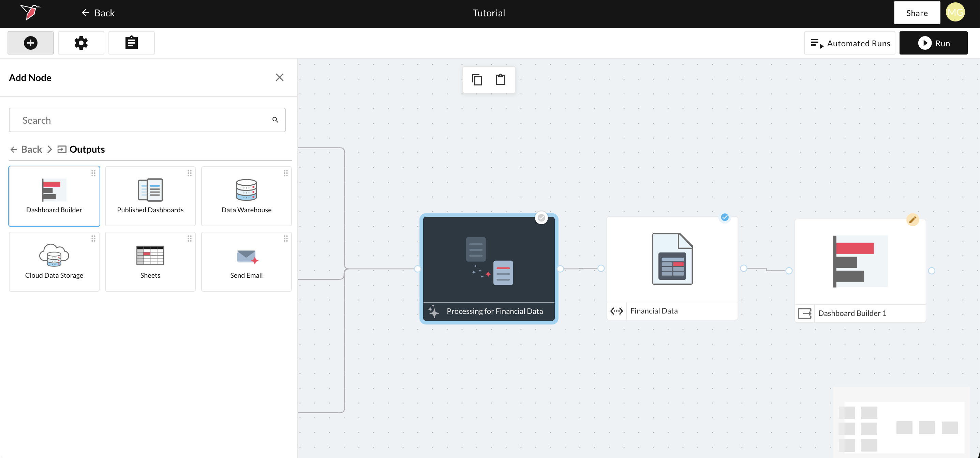Open the notes clipboard toolbar icon
The image size is (980, 458).
click(x=131, y=43)
